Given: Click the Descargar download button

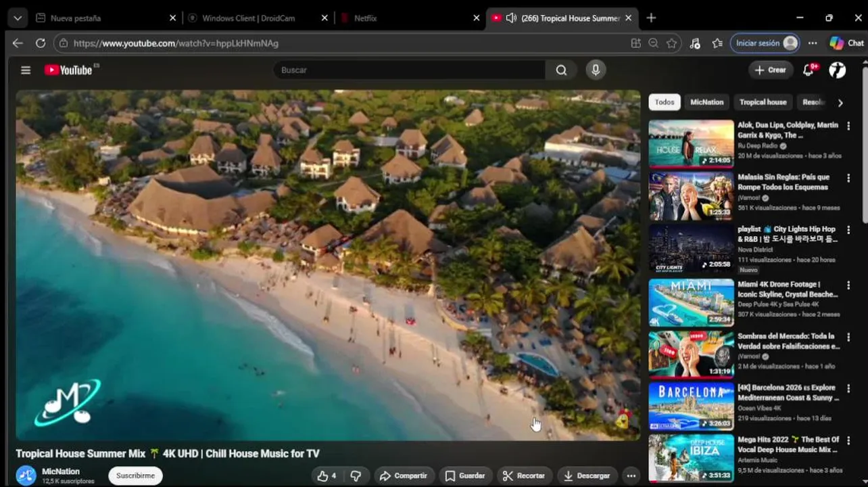Looking at the screenshot, I should tap(587, 476).
